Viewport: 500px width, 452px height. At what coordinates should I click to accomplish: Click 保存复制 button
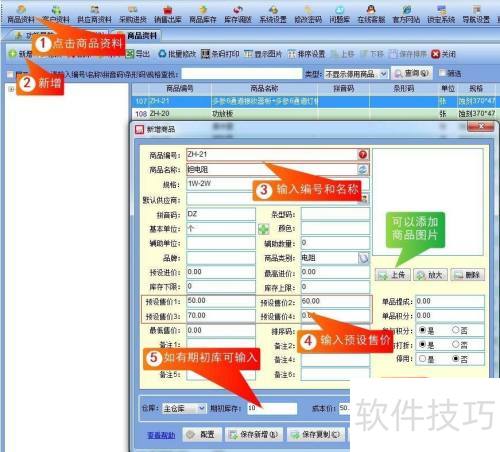316,434
